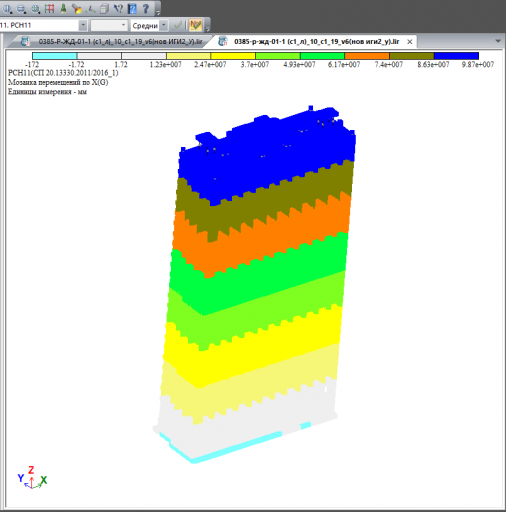Click legend value 9.87e+007
This screenshot has width=506, height=512.
pyautogui.click(x=478, y=64)
